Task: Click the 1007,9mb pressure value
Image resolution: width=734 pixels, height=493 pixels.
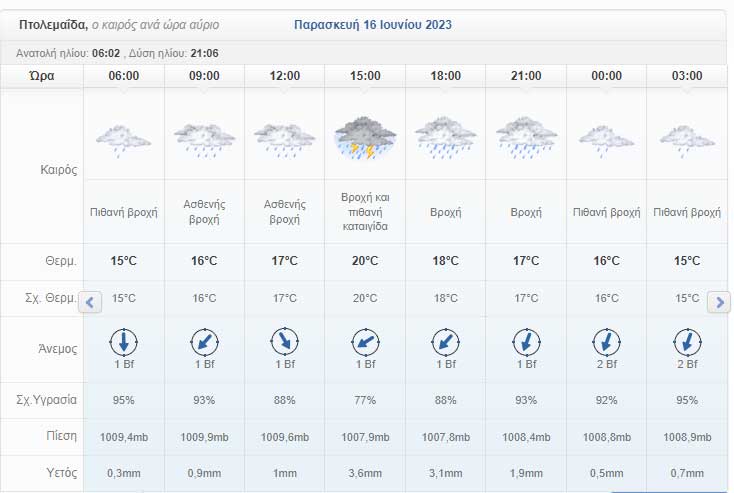Action: pos(365,437)
